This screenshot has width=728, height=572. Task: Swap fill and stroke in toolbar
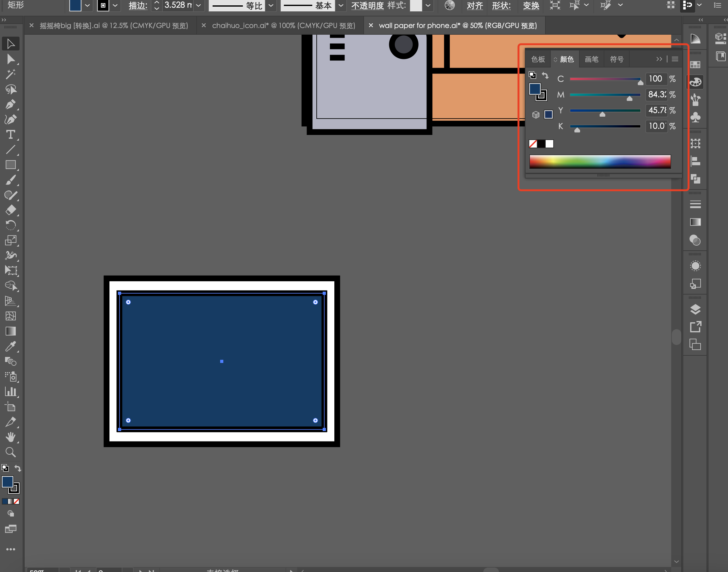(18, 468)
